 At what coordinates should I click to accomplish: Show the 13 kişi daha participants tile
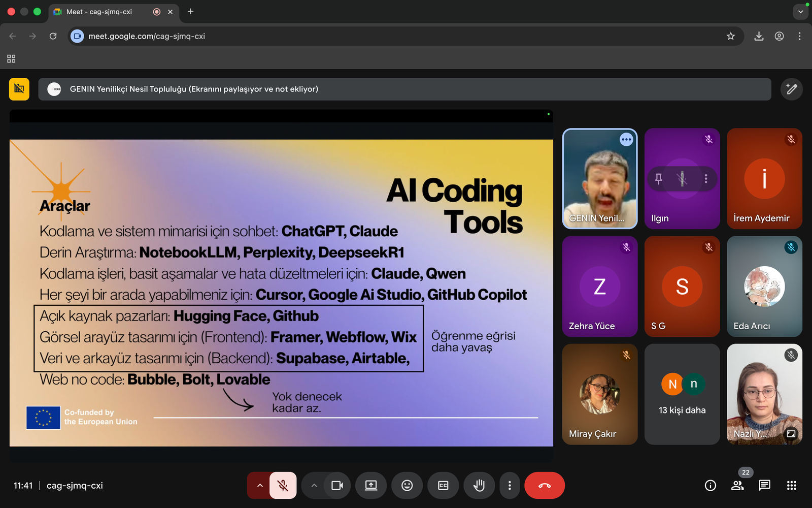tap(682, 394)
